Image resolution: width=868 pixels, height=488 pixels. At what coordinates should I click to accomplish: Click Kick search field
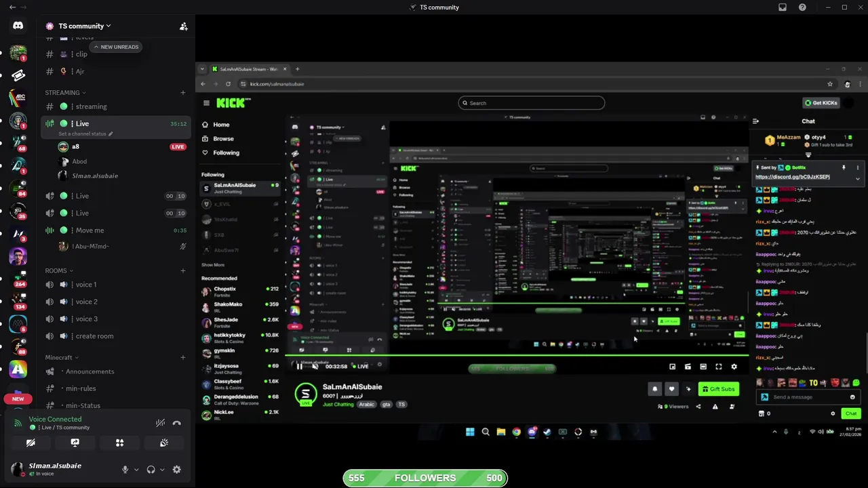pos(532,103)
